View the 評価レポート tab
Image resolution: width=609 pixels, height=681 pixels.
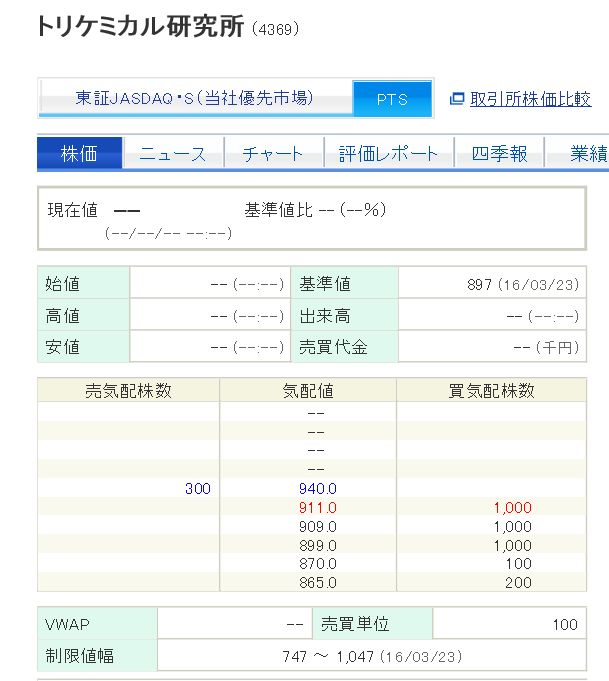[388, 154]
